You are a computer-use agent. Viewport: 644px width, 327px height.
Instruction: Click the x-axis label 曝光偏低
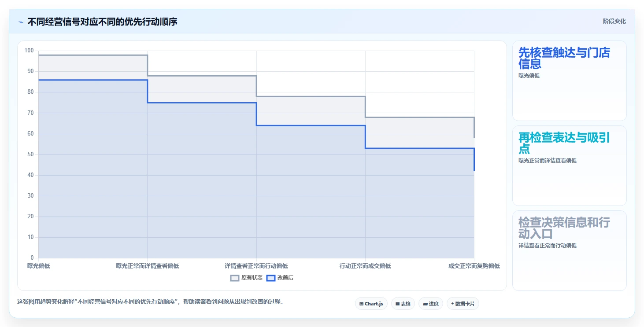point(39,266)
